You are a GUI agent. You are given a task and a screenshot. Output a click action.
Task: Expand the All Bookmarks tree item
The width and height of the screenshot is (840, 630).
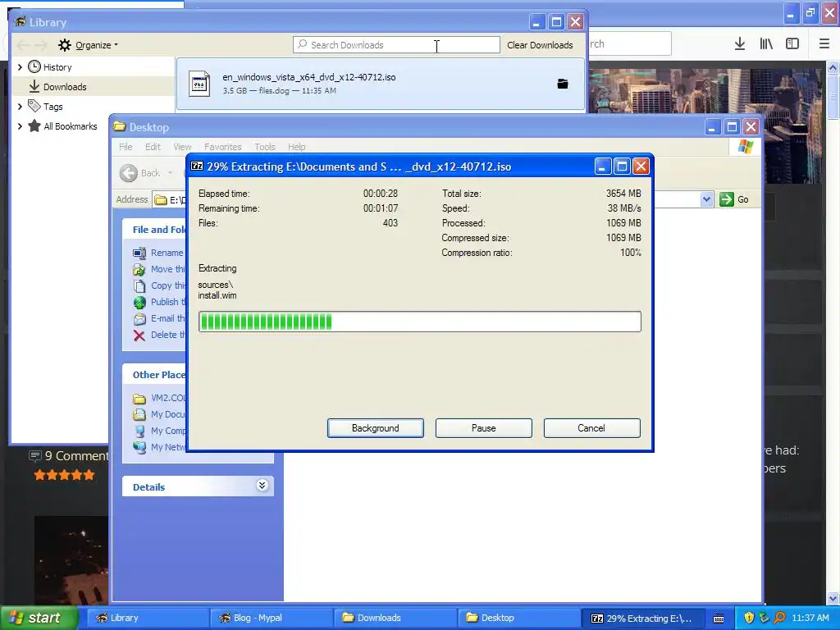(x=20, y=126)
